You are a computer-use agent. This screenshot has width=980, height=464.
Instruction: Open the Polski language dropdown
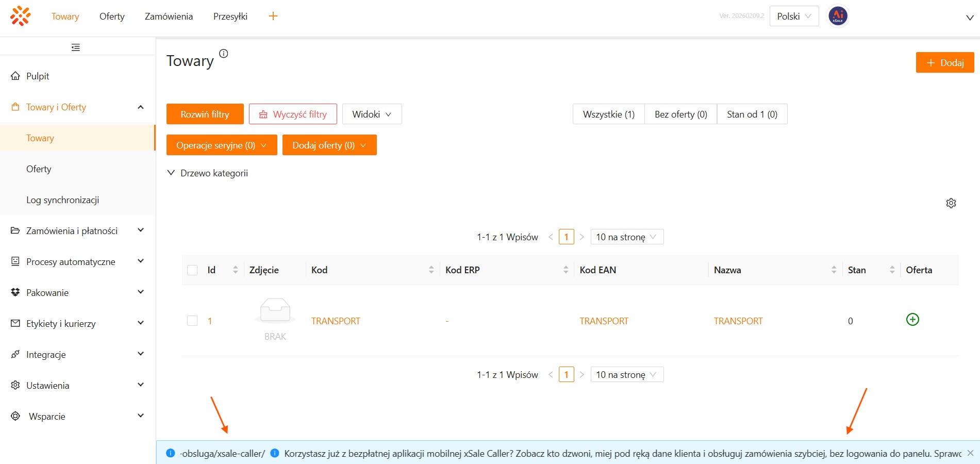click(x=794, y=16)
